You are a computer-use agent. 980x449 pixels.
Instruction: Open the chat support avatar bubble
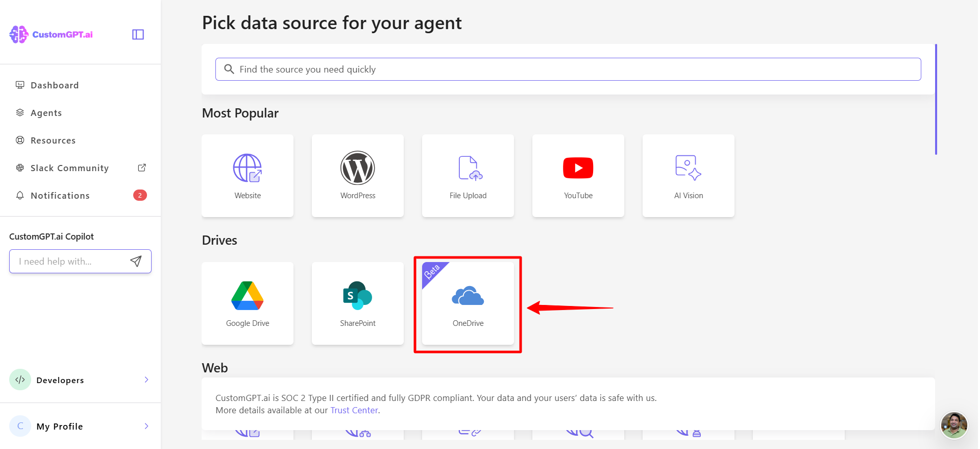click(x=954, y=424)
